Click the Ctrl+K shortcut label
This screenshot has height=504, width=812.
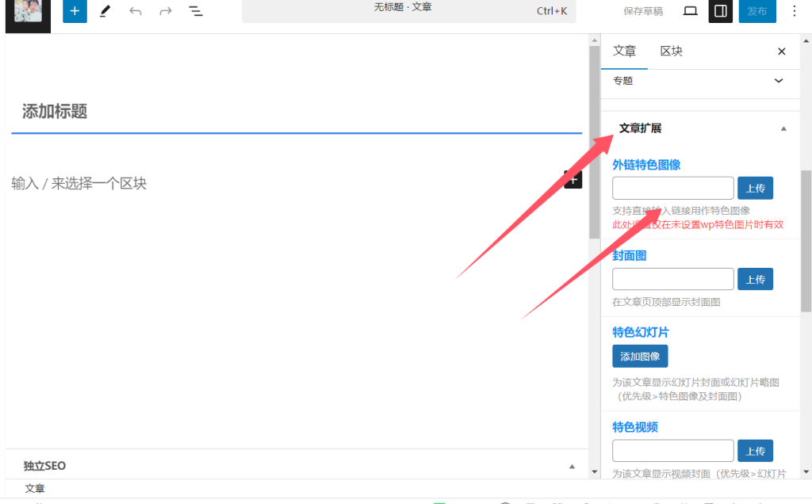pos(552,11)
